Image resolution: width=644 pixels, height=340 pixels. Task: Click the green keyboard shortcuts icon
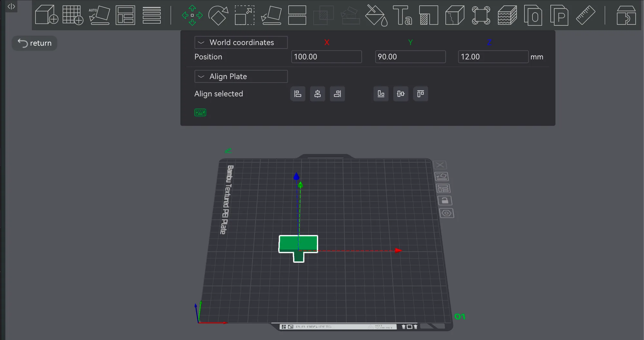pyautogui.click(x=200, y=112)
